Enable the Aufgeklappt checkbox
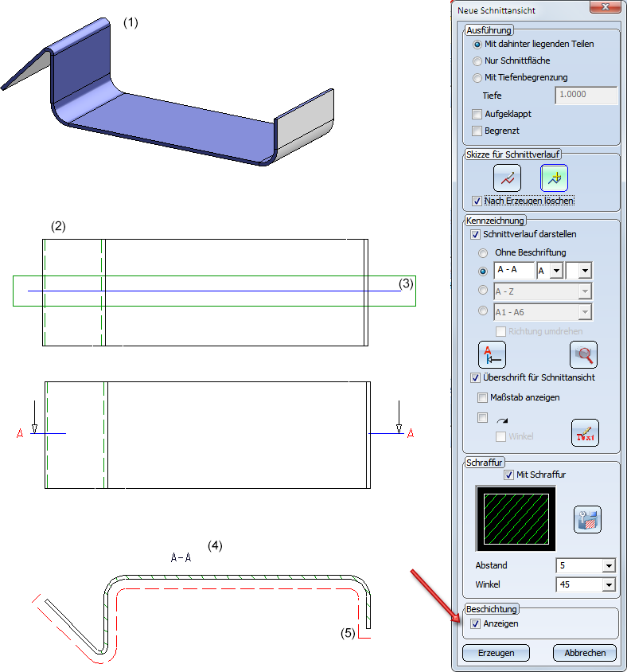Viewport: 627px width, 672px height. click(477, 114)
